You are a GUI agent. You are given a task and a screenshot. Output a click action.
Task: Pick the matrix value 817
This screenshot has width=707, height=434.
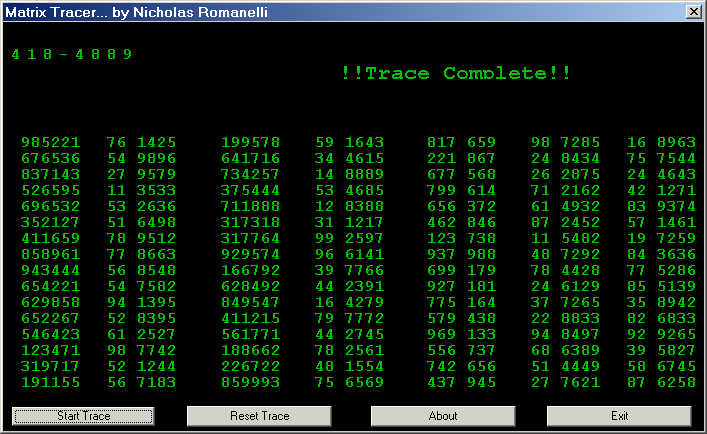click(441, 143)
